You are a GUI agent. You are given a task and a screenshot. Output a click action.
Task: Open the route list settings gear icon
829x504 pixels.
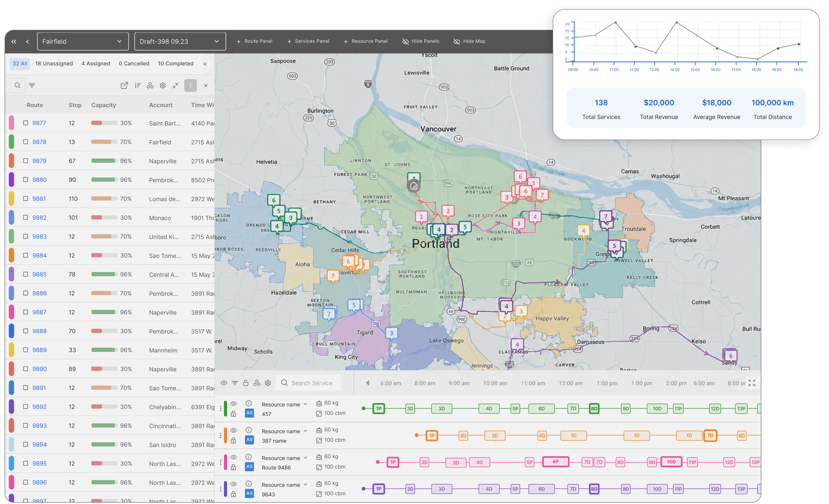(x=163, y=86)
